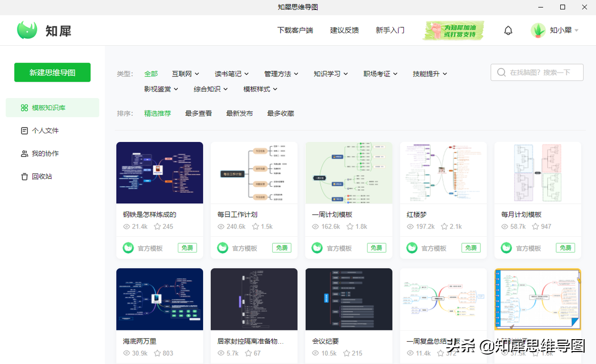Expand the 模板样式 category dropdown
This screenshot has height=364, width=596.
[x=261, y=89]
